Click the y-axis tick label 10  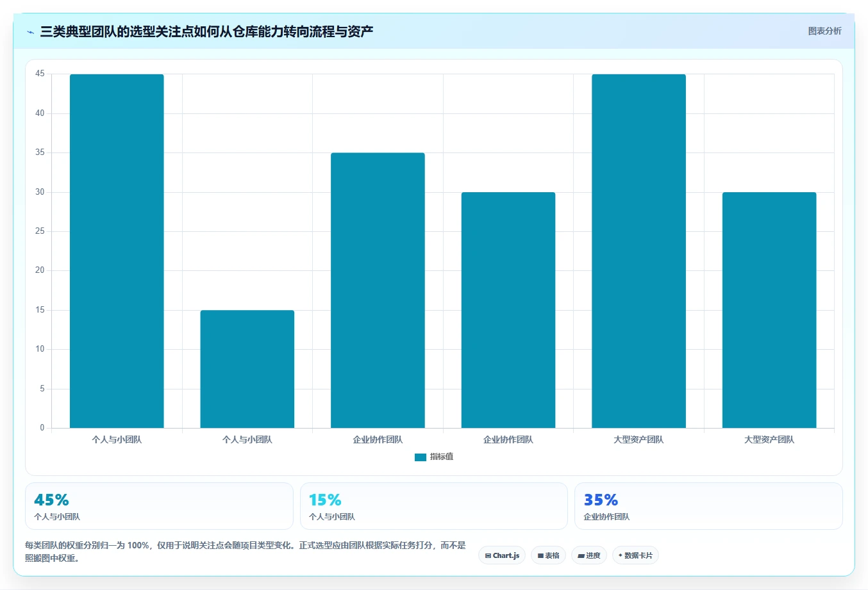click(40, 349)
